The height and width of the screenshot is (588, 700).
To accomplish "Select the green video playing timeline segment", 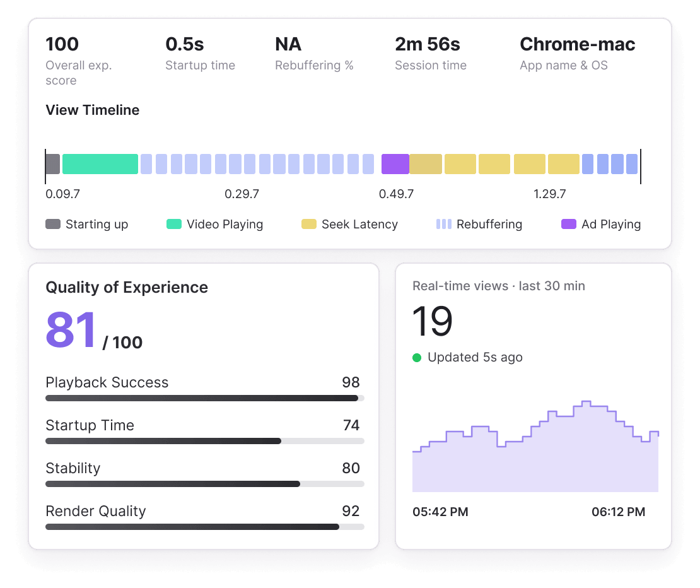I will tap(100, 164).
